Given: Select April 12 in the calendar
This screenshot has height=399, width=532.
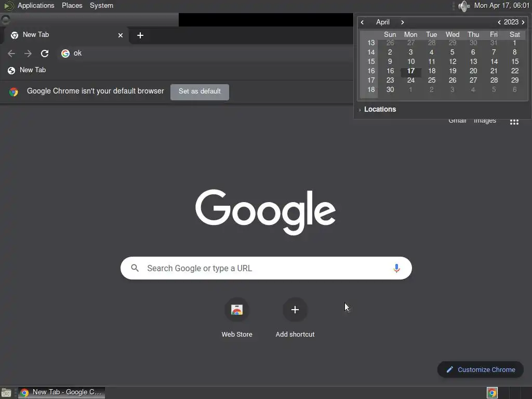Looking at the screenshot, I should [x=453, y=62].
